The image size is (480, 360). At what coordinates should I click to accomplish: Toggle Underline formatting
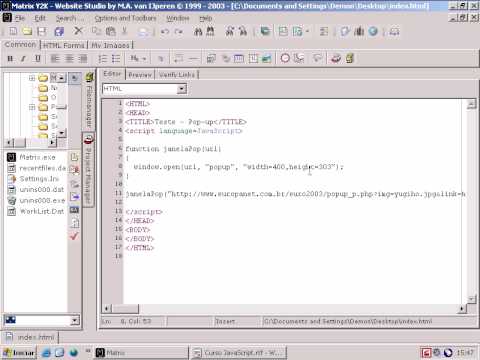pos(38,59)
